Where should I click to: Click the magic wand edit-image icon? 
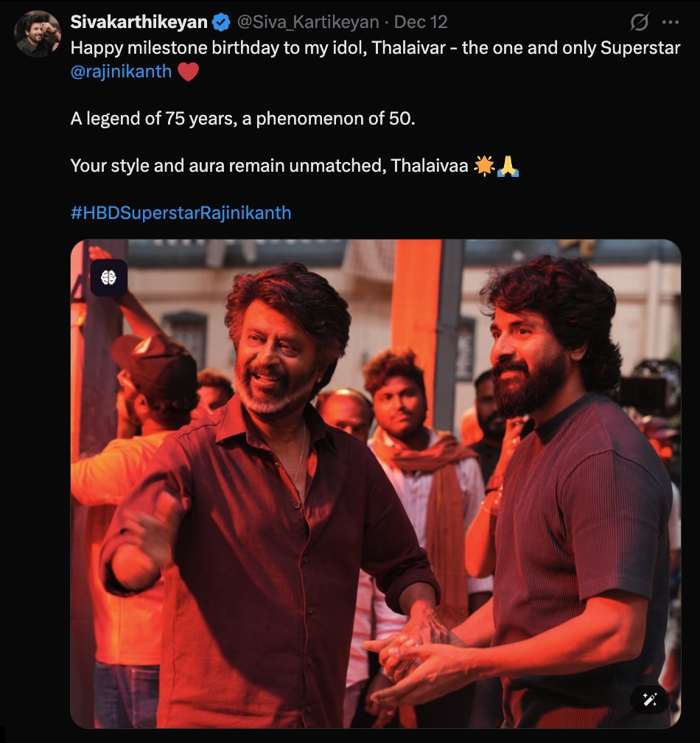point(649,700)
